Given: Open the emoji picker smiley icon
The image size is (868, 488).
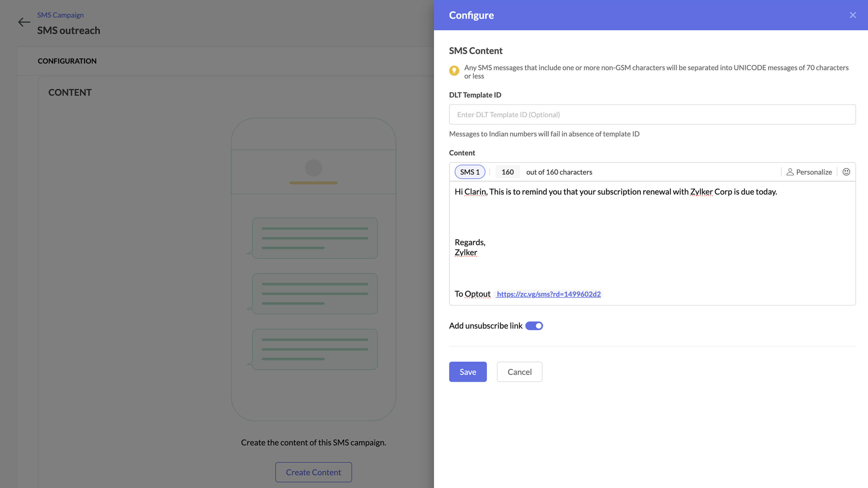Looking at the screenshot, I should pyautogui.click(x=846, y=172).
